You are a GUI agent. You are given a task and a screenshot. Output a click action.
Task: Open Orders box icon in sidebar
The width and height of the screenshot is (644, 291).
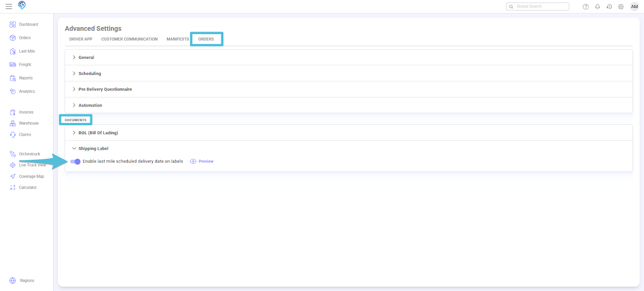click(13, 38)
